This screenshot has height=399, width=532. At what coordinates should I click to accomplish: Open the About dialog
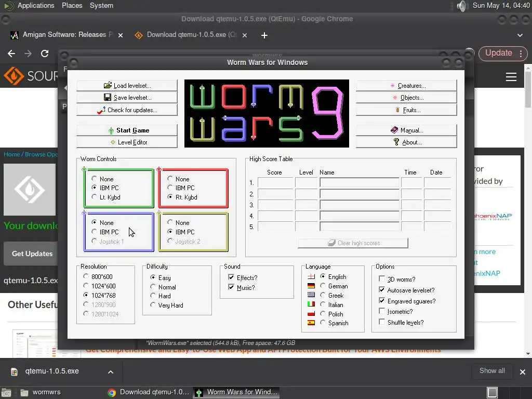coord(406,142)
